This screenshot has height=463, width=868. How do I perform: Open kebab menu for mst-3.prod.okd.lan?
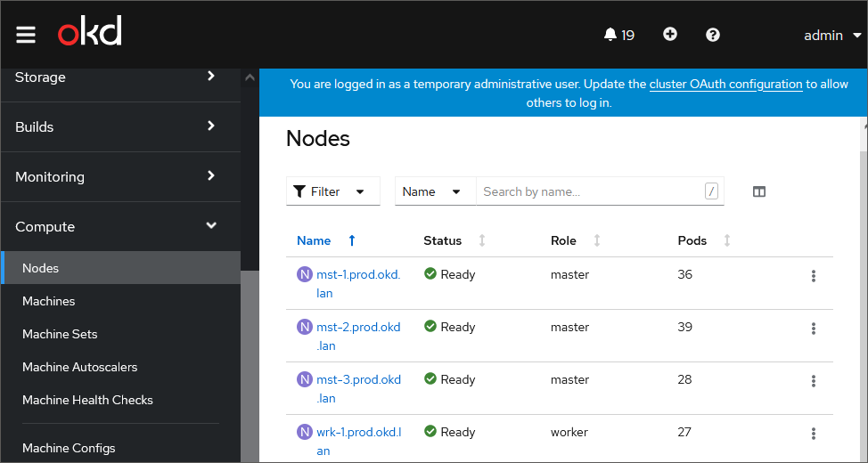814,381
